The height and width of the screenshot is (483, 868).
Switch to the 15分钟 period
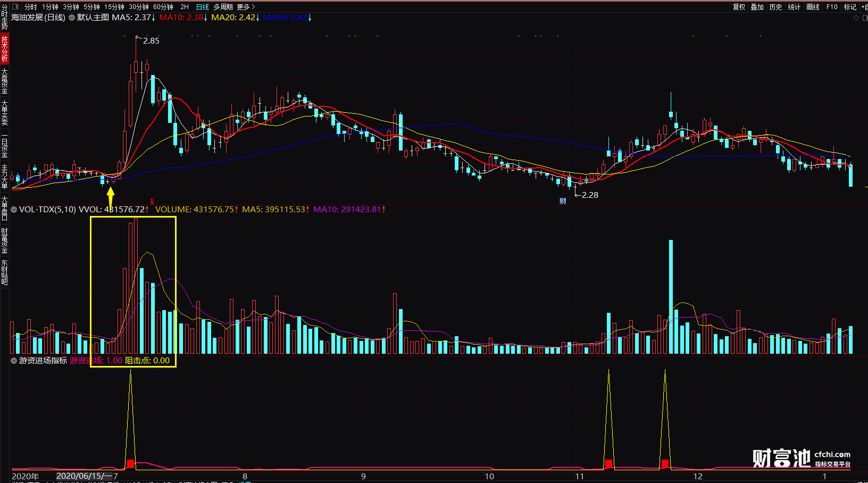[x=114, y=7]
